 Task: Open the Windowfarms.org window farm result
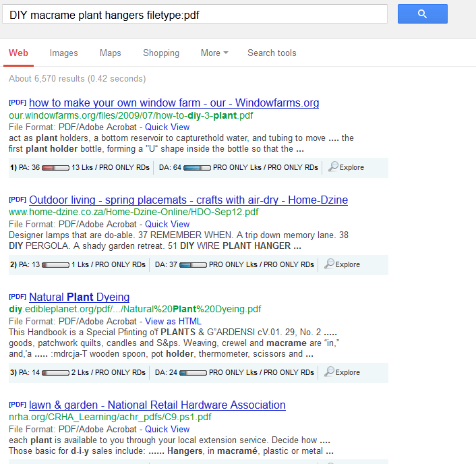pos(174,103)
